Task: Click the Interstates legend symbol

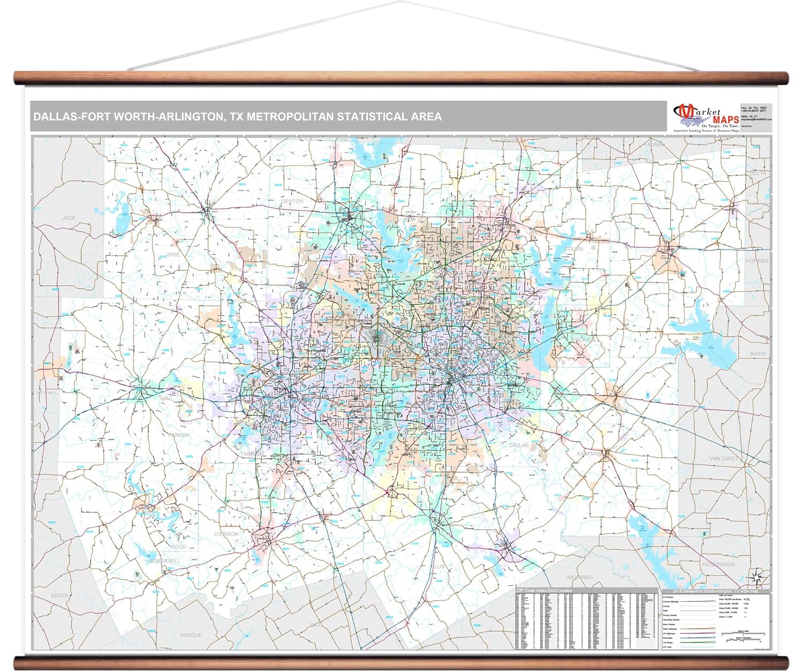Action: coord(698,638)
